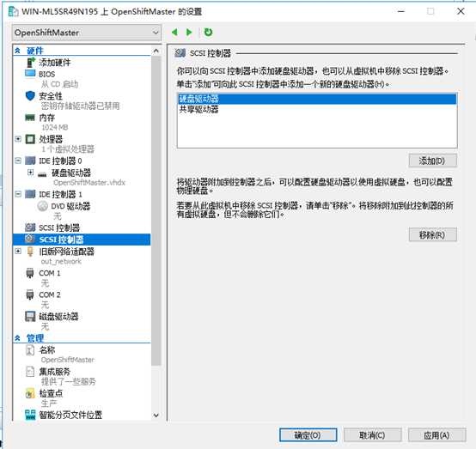Click the 内存 memory chip icon

point(30,117)
